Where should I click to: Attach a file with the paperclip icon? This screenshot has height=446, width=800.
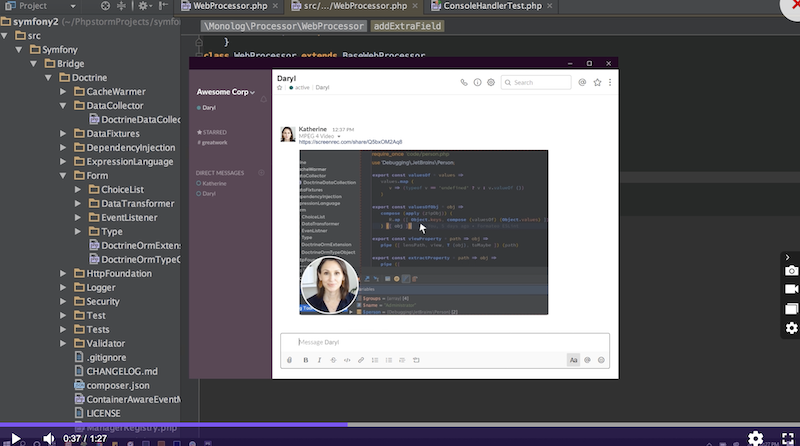coord(289,360)
